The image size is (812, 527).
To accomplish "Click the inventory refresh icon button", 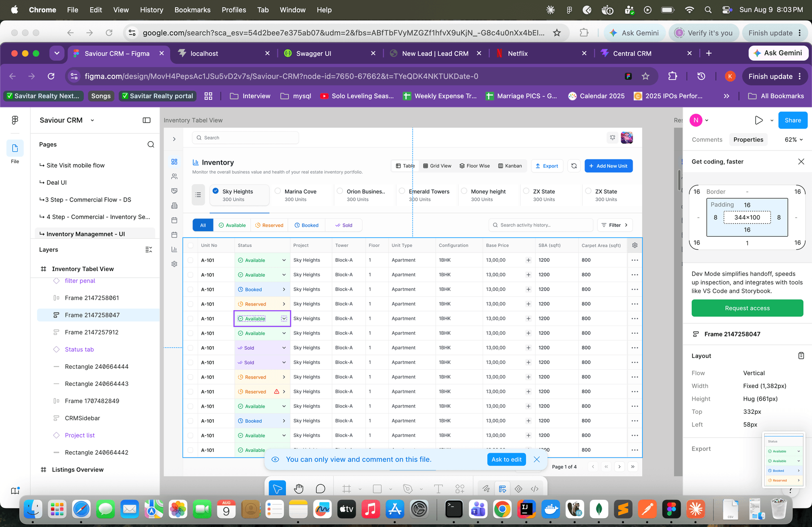I will click(574, 166).
